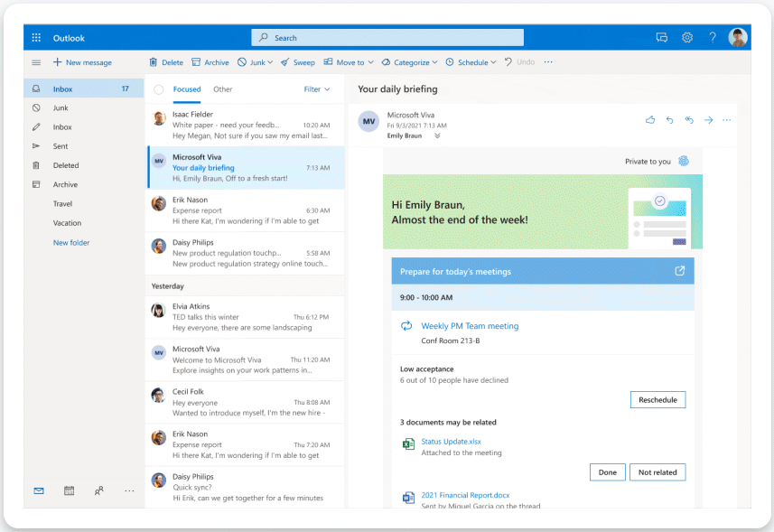This screenshot has height=532, width=774.
Task: Click the Not related button
Action: pyautogui.click(x=657, y=472)
